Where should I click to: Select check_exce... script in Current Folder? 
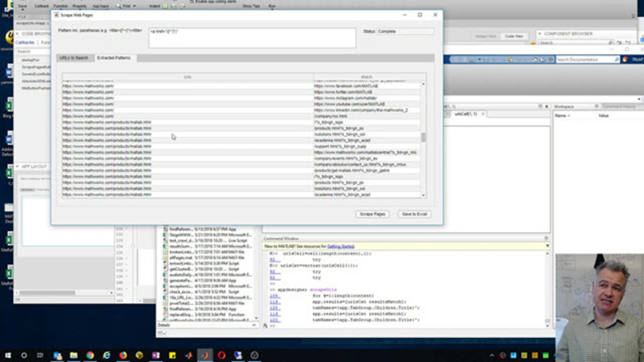tap(207, 292)
